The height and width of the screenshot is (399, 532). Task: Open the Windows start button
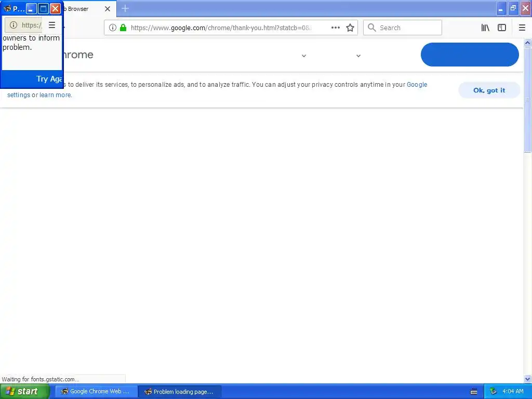[25, 392]
